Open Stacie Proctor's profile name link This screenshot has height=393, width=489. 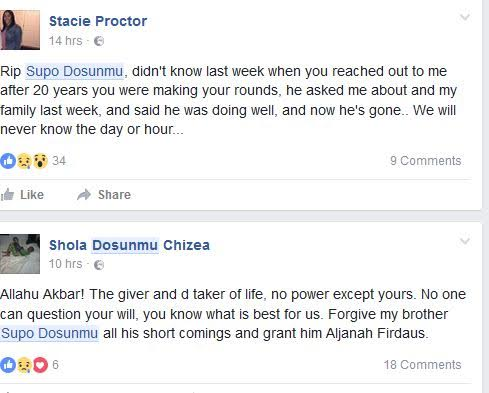point(98,21)
